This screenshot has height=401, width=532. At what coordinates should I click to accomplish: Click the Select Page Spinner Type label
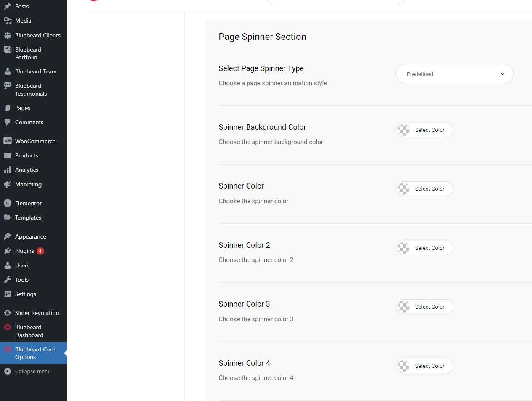[261, 68]
